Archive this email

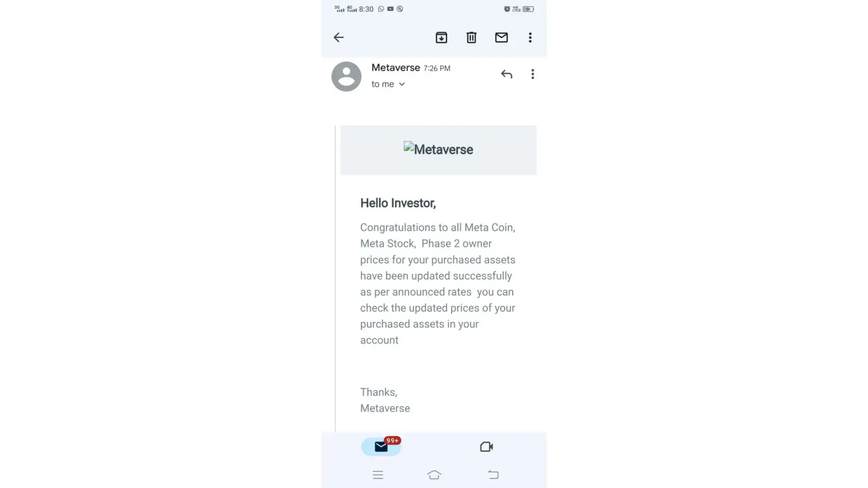441,38
